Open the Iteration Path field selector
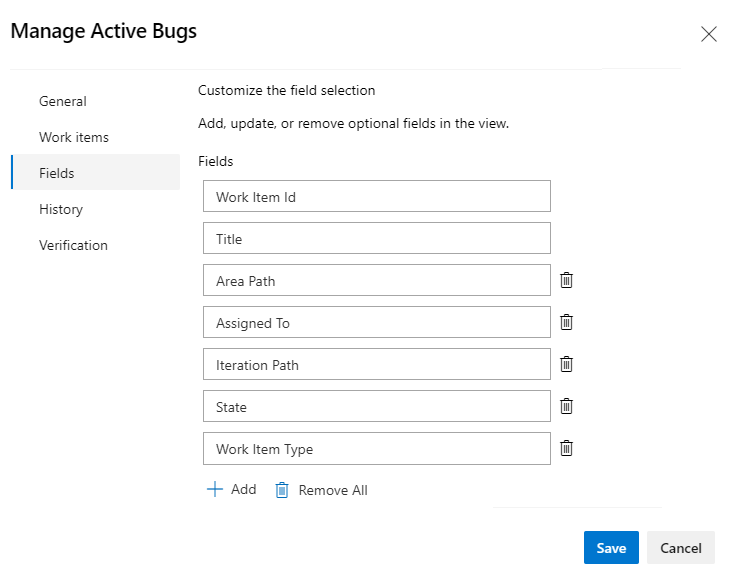736x574 pixels. point(376,364)
